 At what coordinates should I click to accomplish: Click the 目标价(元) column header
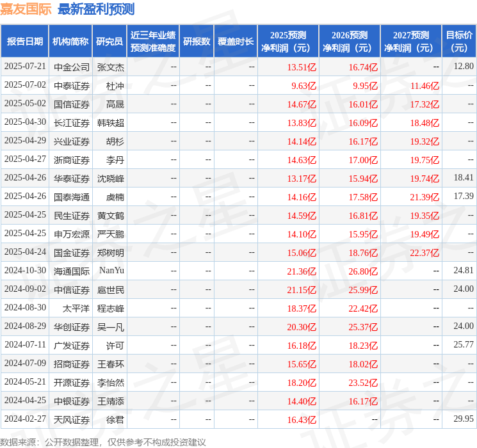pyautogui.click(x=458, y=42)
